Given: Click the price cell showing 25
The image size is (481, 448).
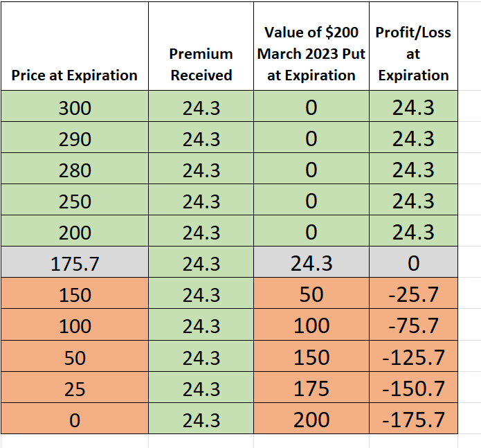Looking at the screenshot, I should (x=75, y=388).
